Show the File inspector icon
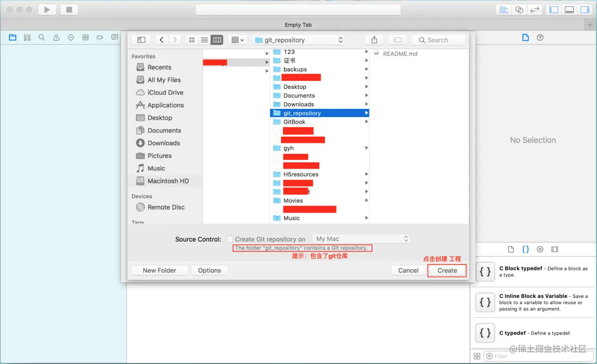This screenshot has width=597, height=364. (x=525, y=38)
